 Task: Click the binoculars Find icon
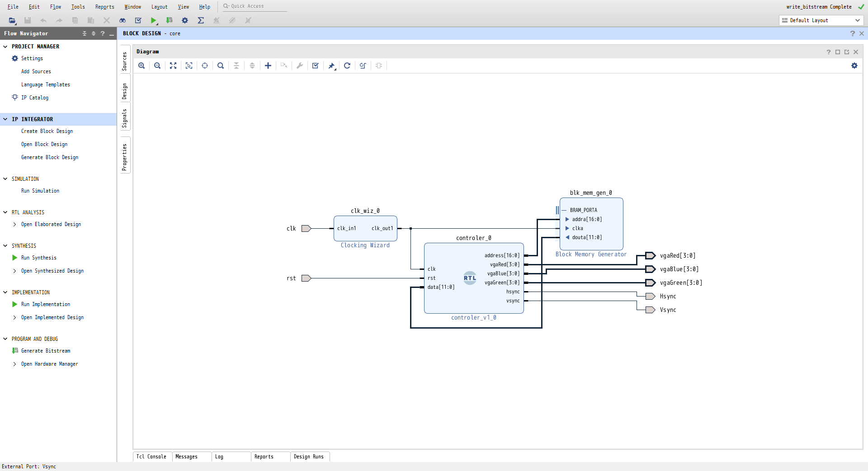(123, 20)
